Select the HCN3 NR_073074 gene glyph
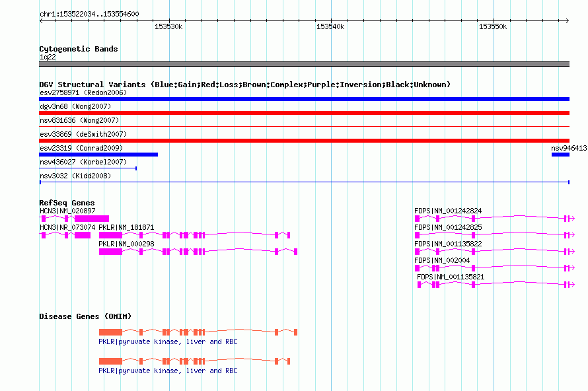Image resolution: width=588 pixels, height=391 pixels. click(x=65, y=235)
